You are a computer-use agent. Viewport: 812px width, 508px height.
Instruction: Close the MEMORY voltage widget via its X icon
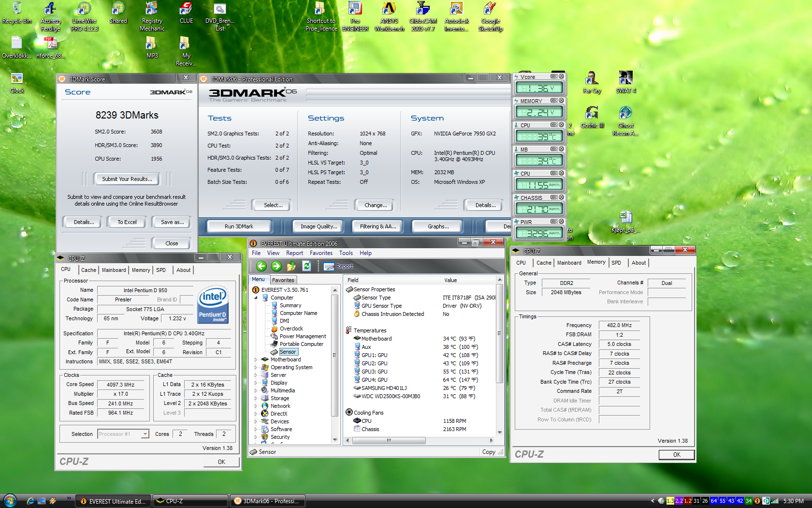561,101
